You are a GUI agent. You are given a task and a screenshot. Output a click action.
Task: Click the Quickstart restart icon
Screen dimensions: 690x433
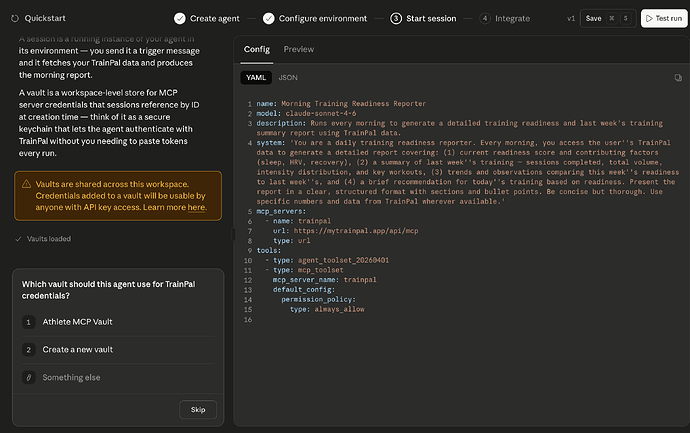pyautogui.click(x=15, y=18)
